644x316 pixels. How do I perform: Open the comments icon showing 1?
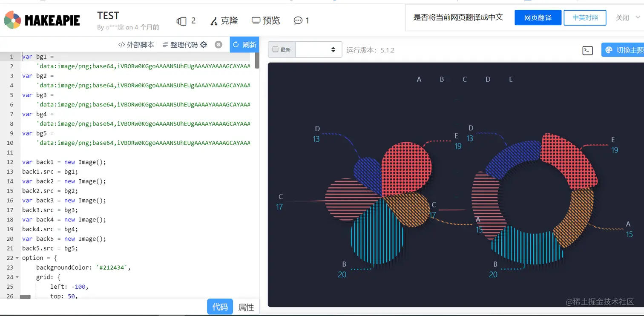(x=301, y=20)
